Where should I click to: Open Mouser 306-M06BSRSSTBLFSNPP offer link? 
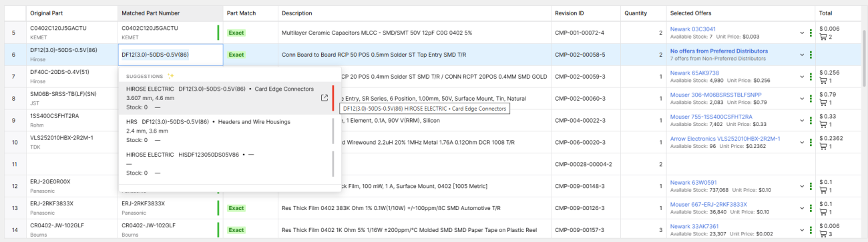coord(716,94)
